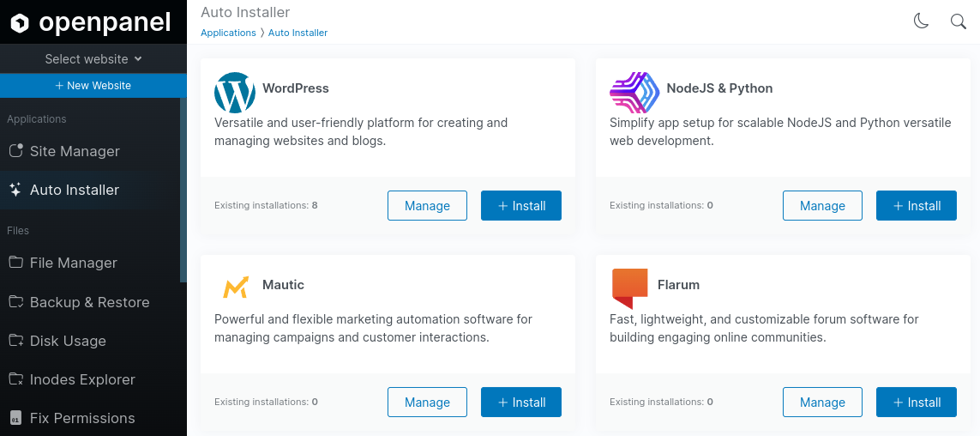Click the Files sidebar section label
Image resolution: width=980 pixels, height=436 pixels.
pos(18,230)
